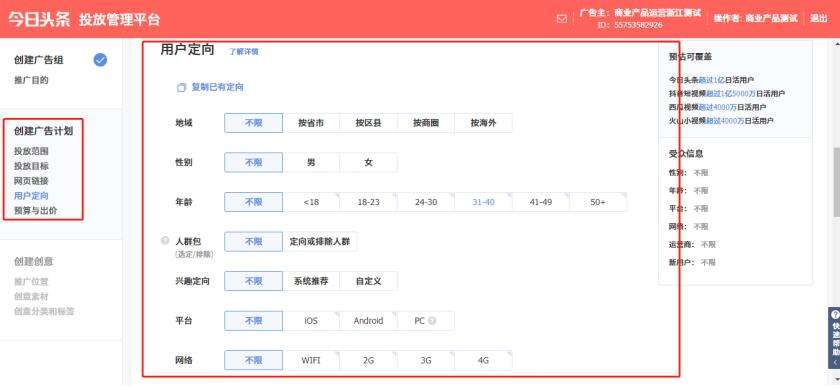Click the 新用户 audience info row
This screenshot has height=388, width=840.
click(692, 263)
